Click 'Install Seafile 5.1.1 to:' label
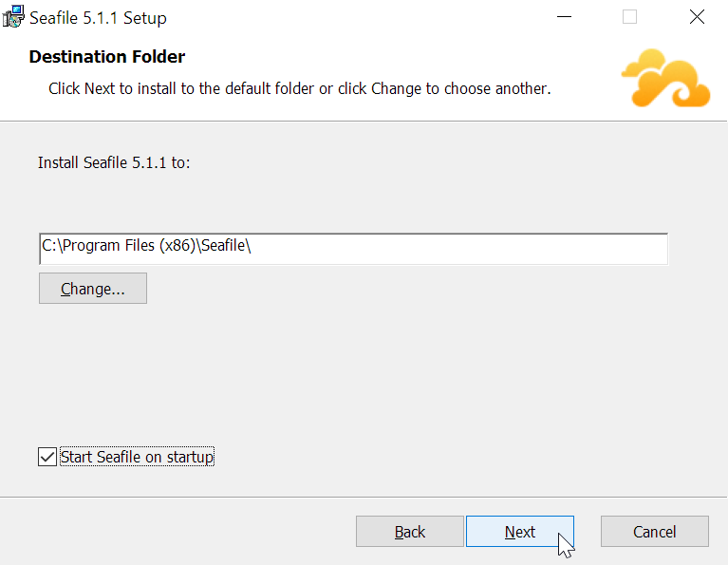The image size is (728, 565). click(x=114, y=162)
